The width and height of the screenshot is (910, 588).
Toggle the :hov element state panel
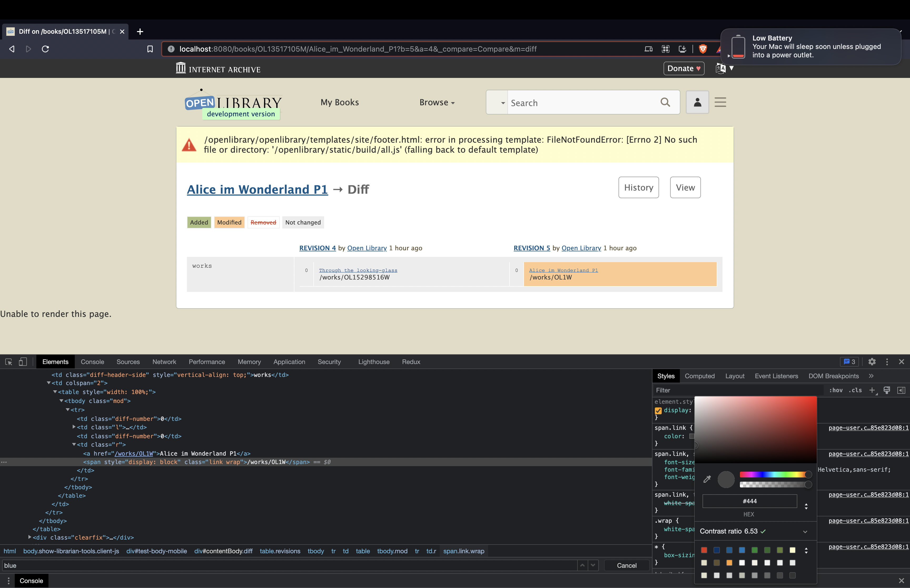[836, 390]
